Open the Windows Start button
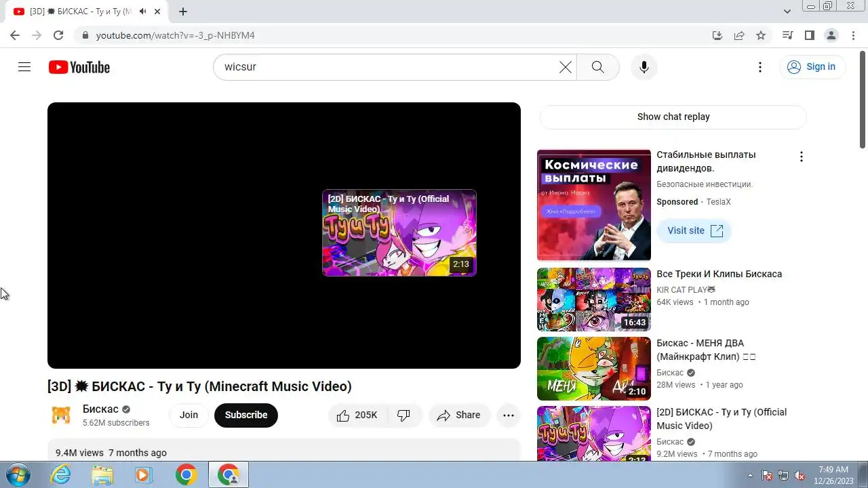 tap(17, 474)
